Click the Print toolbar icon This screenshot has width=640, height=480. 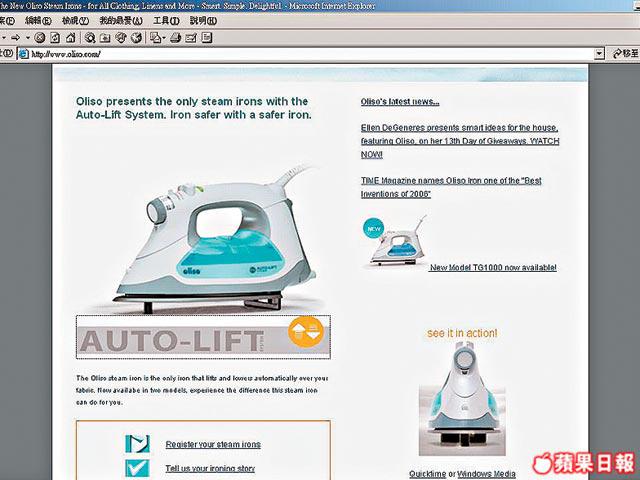(x=175, y=37)
